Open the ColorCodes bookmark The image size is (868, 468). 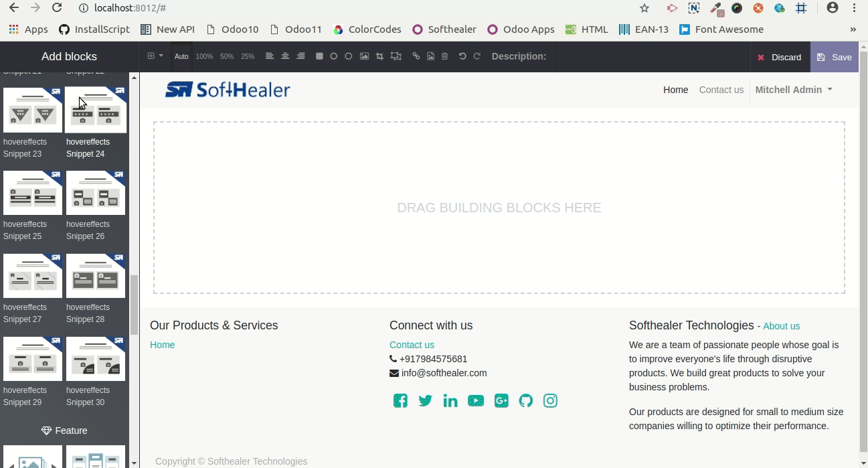[367, 29]
